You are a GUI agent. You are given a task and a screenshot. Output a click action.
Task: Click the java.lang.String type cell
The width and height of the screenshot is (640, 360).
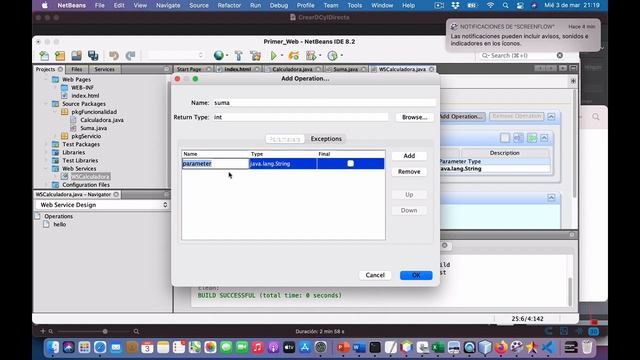point(282,164)
